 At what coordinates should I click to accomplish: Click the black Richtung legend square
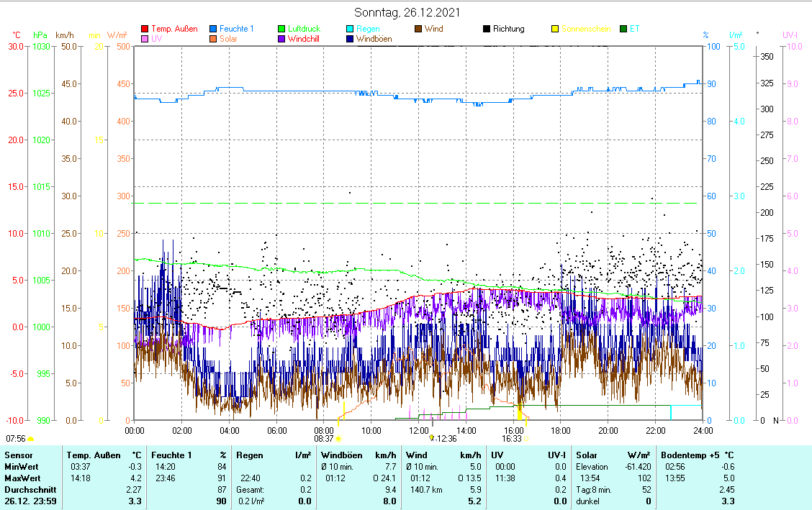coord(487,29)
